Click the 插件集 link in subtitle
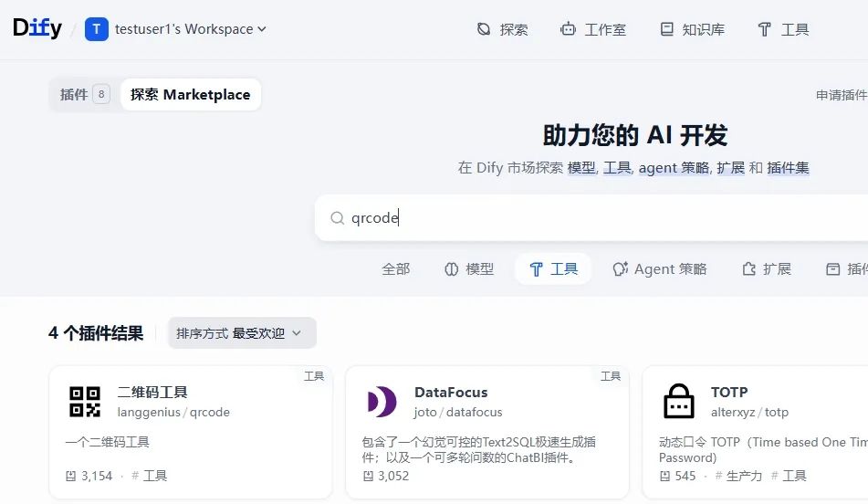The width and height of the screenshot is (868, 504). pyautogui.click(x=788, y=168)
